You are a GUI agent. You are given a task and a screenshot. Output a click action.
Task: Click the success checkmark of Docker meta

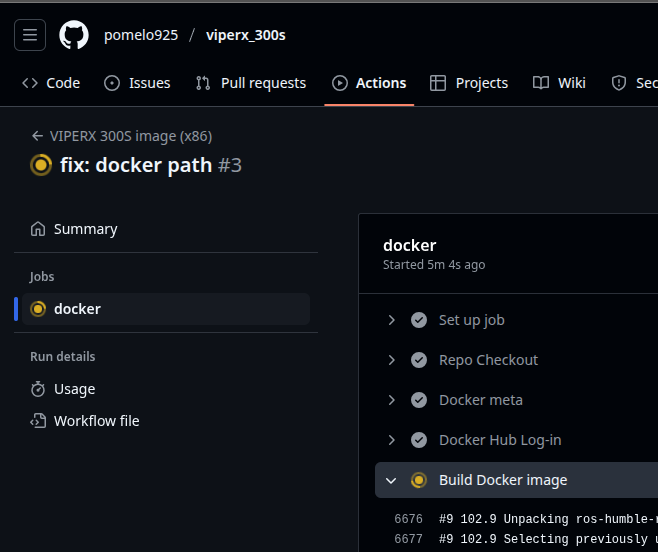pyautogui.click(x=419, y=400)
